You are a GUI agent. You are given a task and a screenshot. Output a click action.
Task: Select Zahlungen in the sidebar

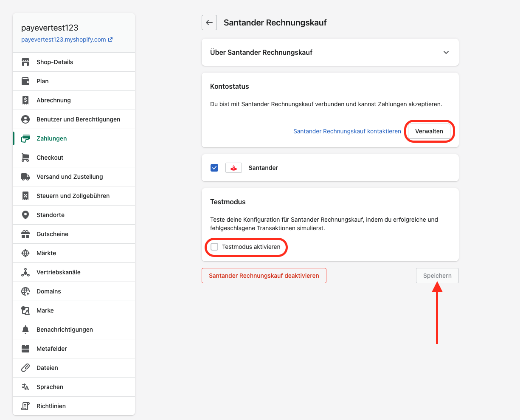click(74, 138)
